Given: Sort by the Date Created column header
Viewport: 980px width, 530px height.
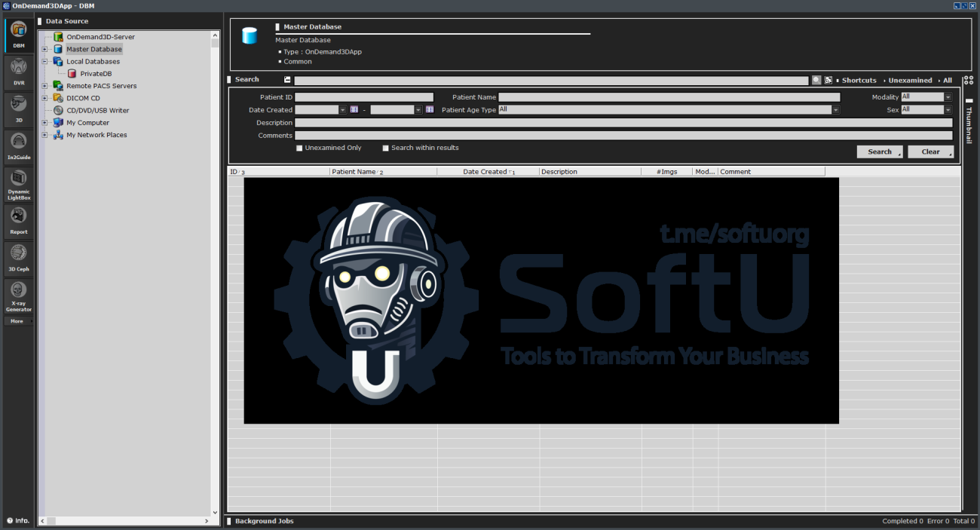Looking at the screenshot, I should (x=488, y=172).
